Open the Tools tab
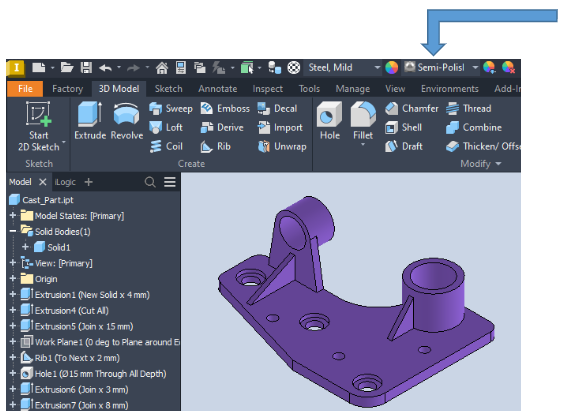The height and width of the screenshot is (416, 562). (x=309, y=89)
